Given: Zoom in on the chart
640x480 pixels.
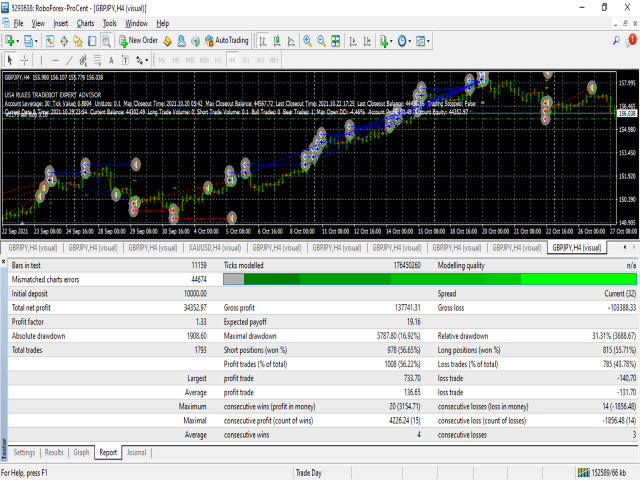Looking at the screenshot, I should tap(307, 41).
